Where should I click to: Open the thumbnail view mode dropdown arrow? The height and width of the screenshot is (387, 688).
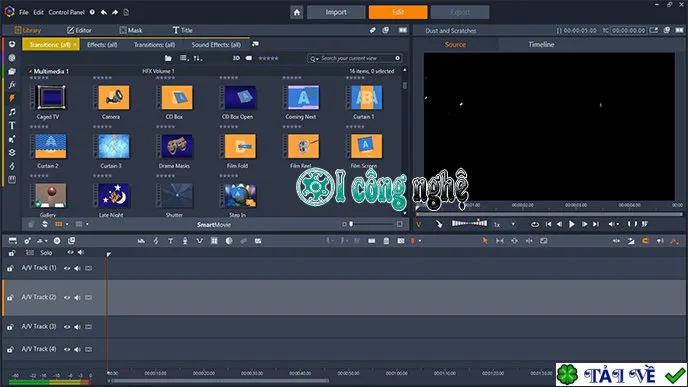click(67, 224)
